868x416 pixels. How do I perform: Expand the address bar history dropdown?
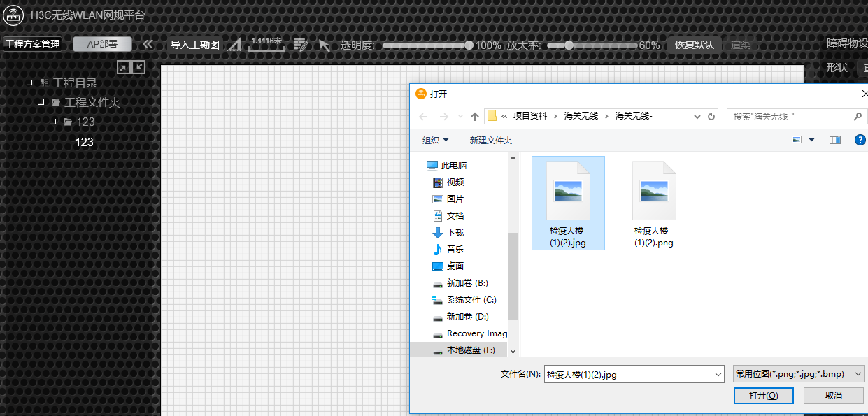pyautogui.click(x=697, y=116)
